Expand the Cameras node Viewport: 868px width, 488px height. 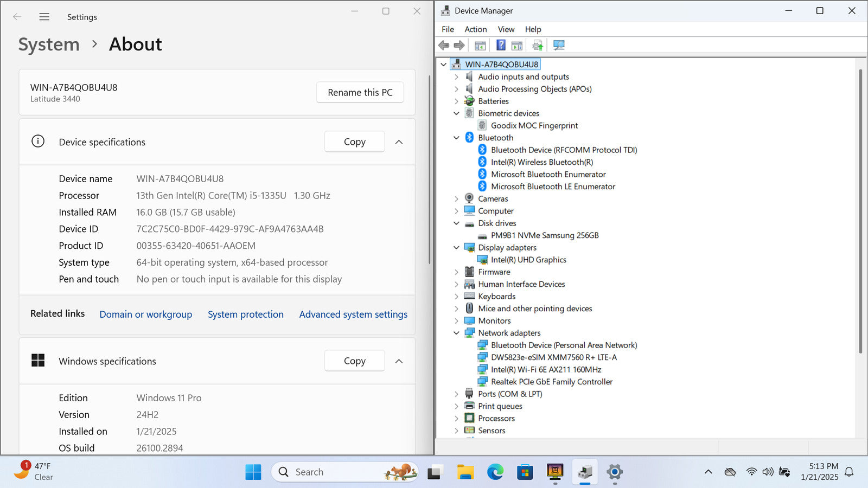(456, 199)
